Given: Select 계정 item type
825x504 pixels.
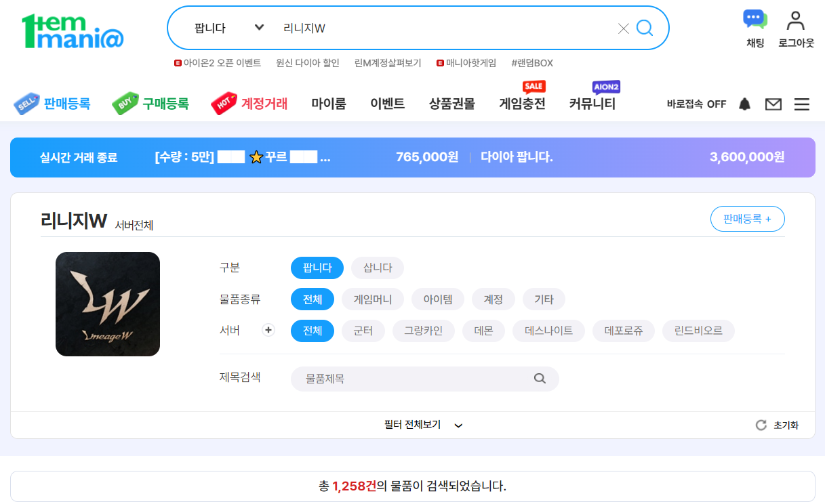Looking at the screenshot, I should click(493, 299).
